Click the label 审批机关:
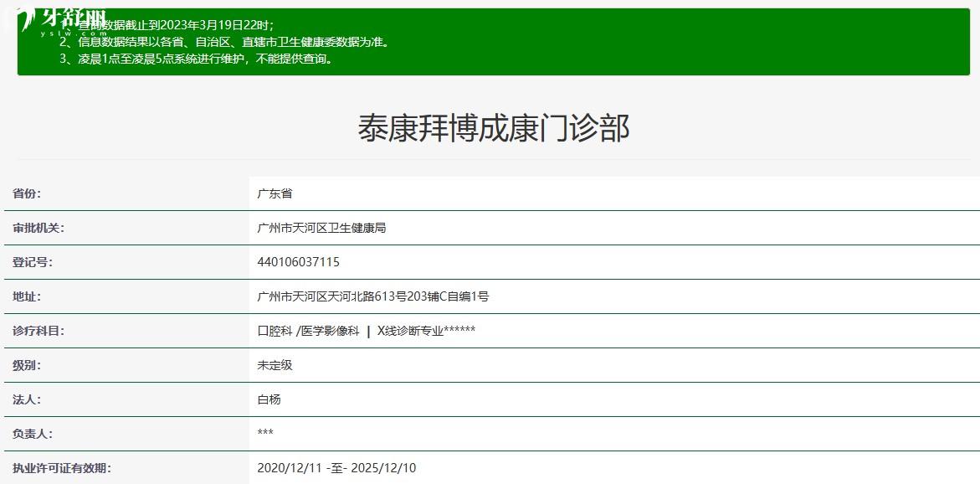This screenshot has width=980, height=484. 38,229
